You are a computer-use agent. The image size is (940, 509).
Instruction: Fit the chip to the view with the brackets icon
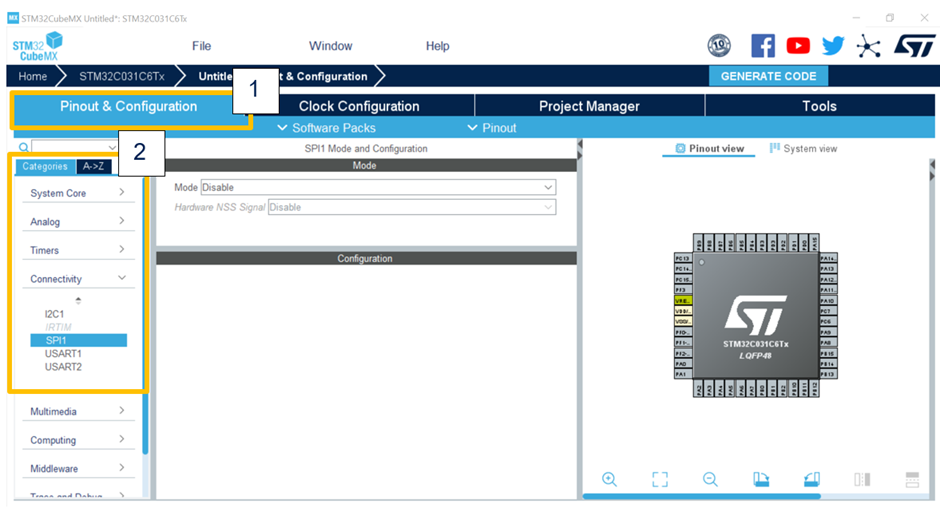[659, 479]
